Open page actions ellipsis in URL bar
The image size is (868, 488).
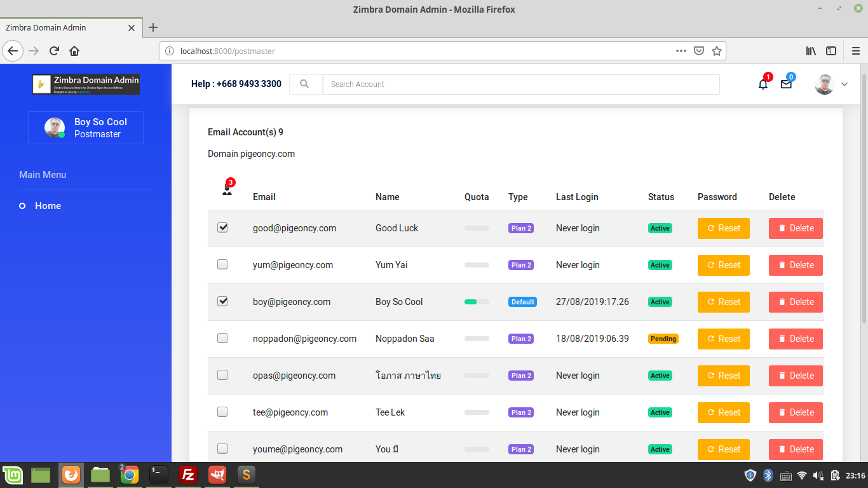tap(681, 51)
